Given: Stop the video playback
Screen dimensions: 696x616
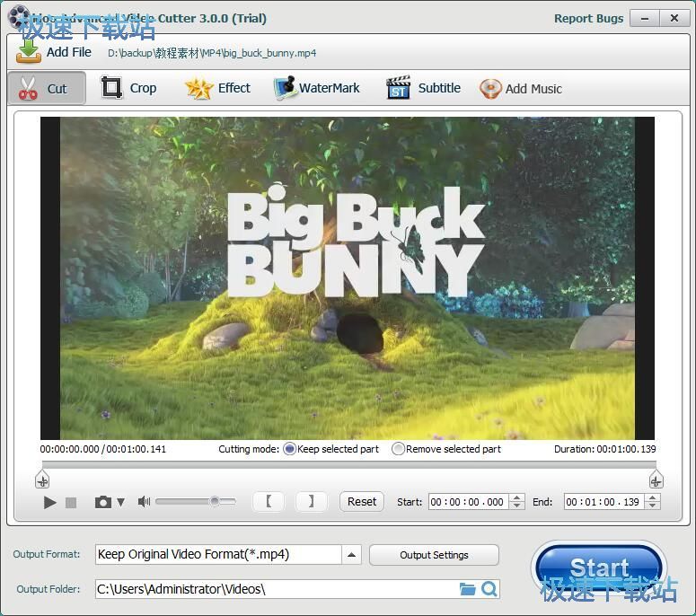Looking at the screenshot, I should [71, 502].
